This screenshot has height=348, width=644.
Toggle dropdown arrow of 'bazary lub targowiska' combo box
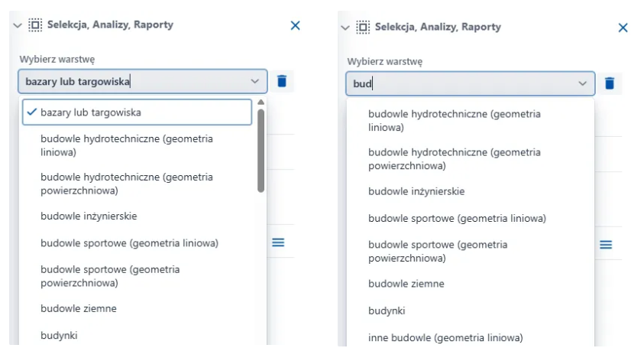pos(254,81)
